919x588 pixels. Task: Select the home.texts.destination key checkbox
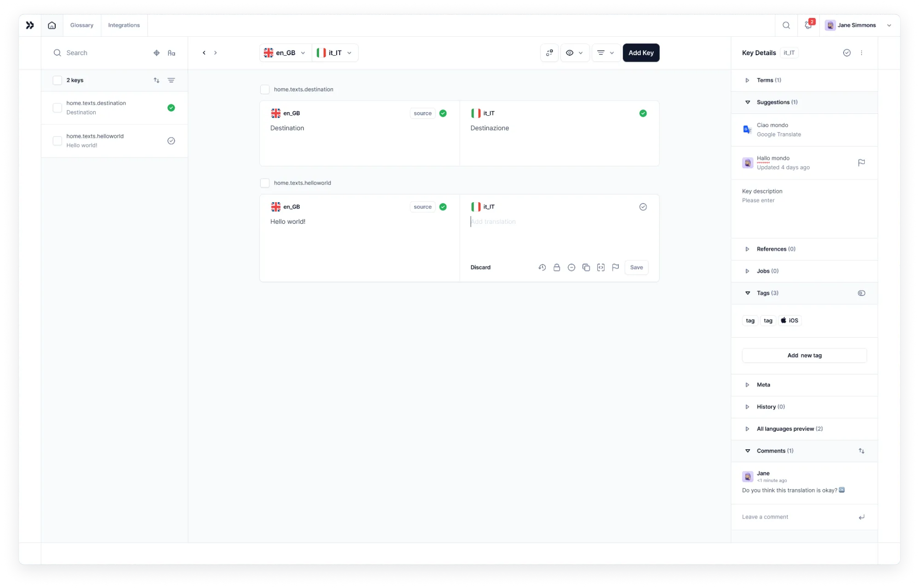coord(57,107)
